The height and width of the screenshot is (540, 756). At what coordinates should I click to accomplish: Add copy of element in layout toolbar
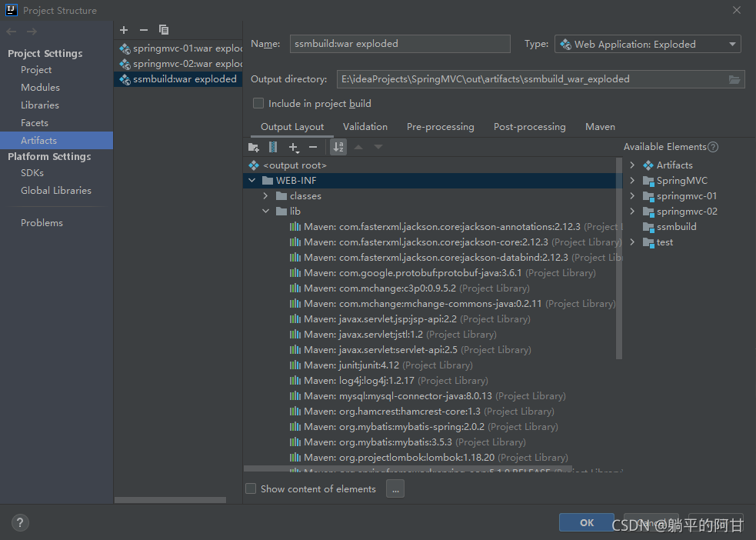(294, 147)
